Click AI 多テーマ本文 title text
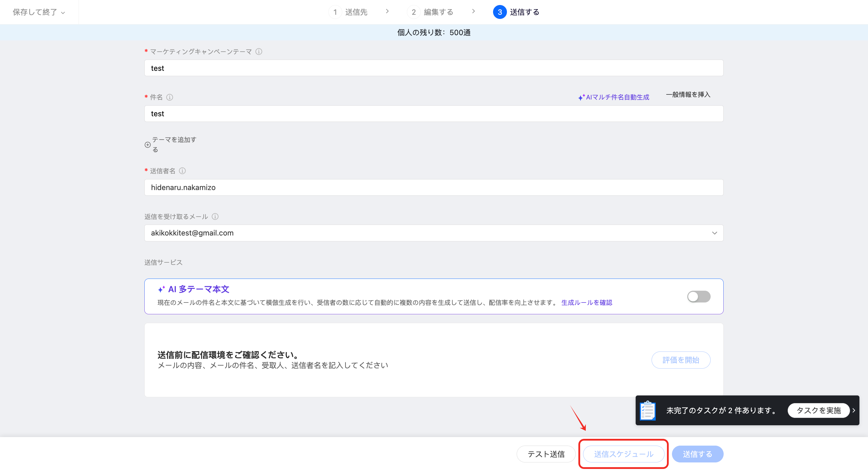This screenshot has height=471, width=868. click(x=199, y=290)
